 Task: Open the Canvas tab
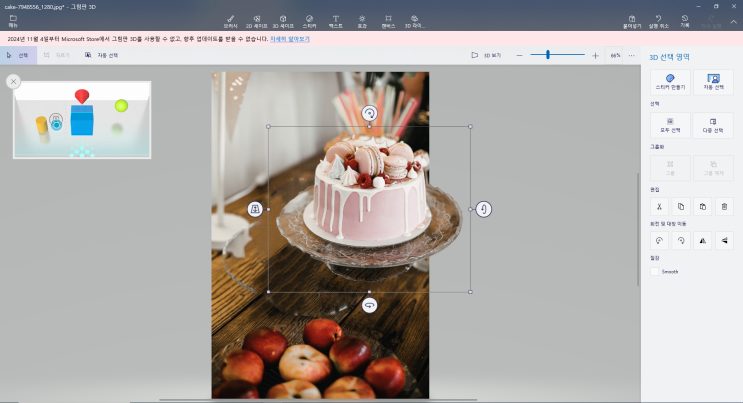[388, 20]
